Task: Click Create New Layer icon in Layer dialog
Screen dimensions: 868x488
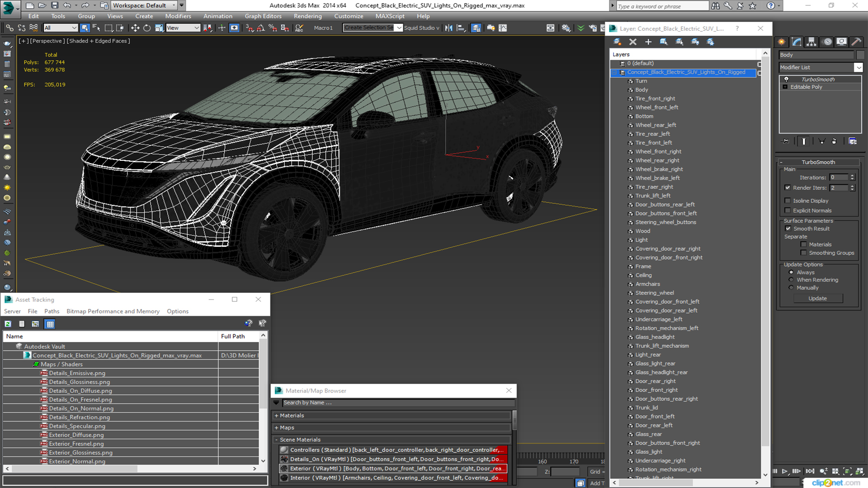Action: click(617, 42)
